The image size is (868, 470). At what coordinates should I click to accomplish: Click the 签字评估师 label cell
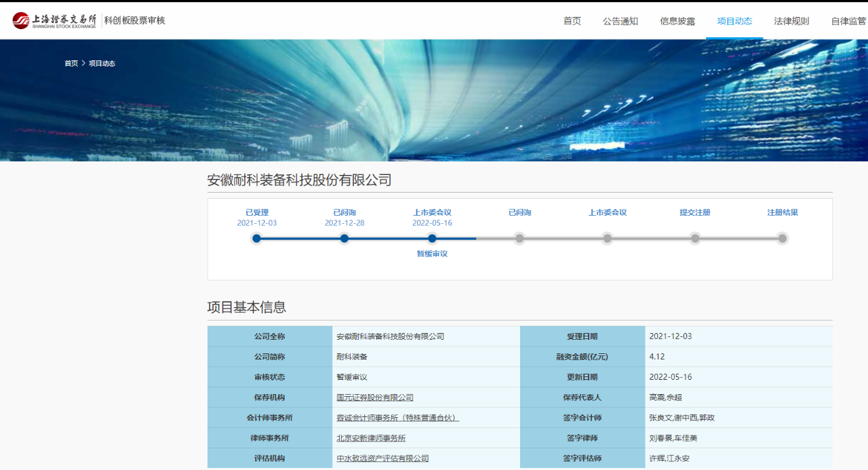pos(583,458)
